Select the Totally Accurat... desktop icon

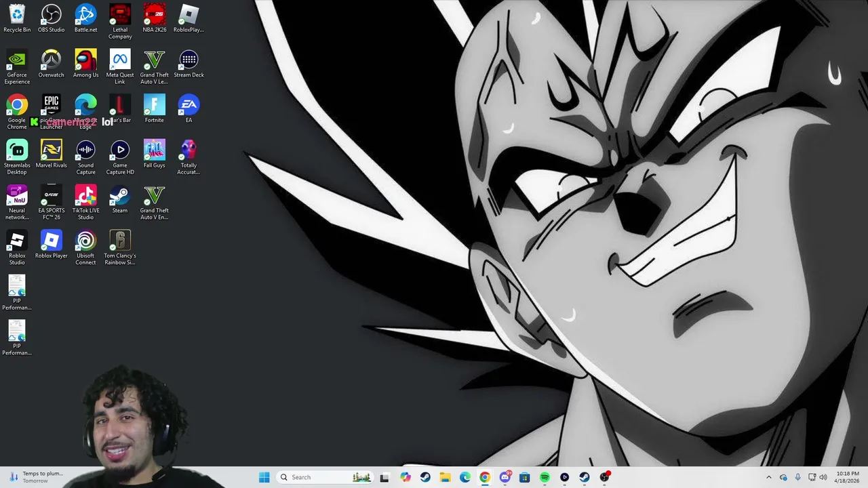click(x=189, y=157)
